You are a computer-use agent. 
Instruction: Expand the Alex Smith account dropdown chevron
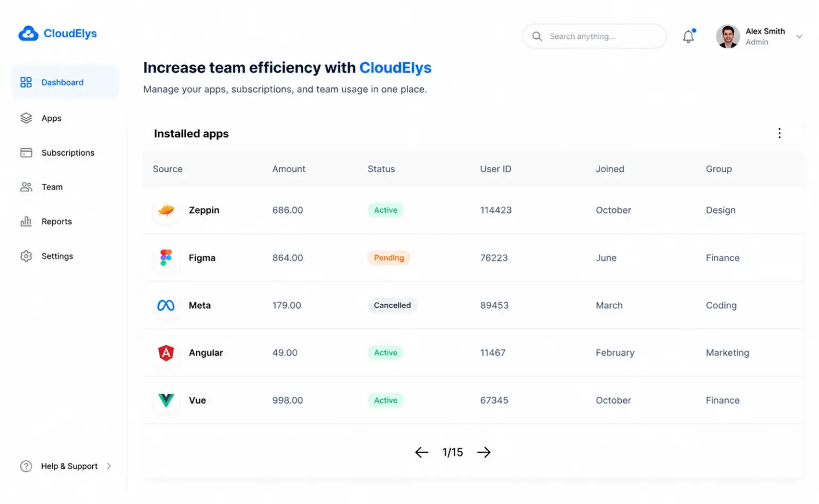pyautogui.click(x=799, y=37)
